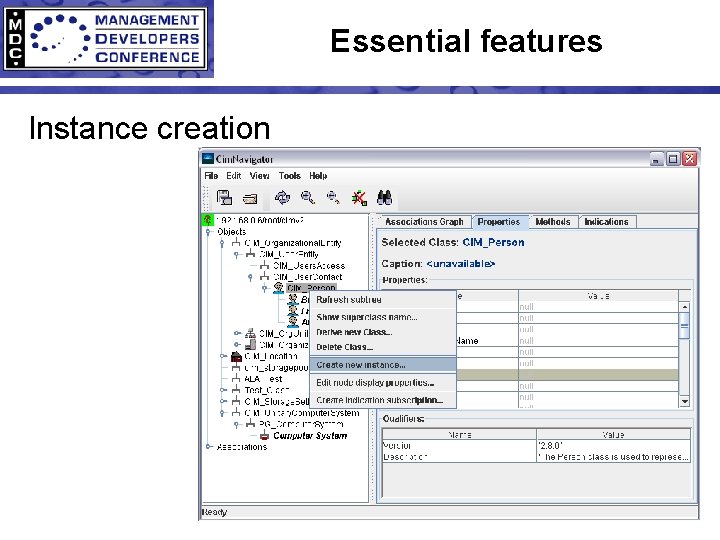Click the org chart icon beside CIM_OrgUnit
Screen dimensions: 720x540
pyautogui.click(x=250, y=333)
